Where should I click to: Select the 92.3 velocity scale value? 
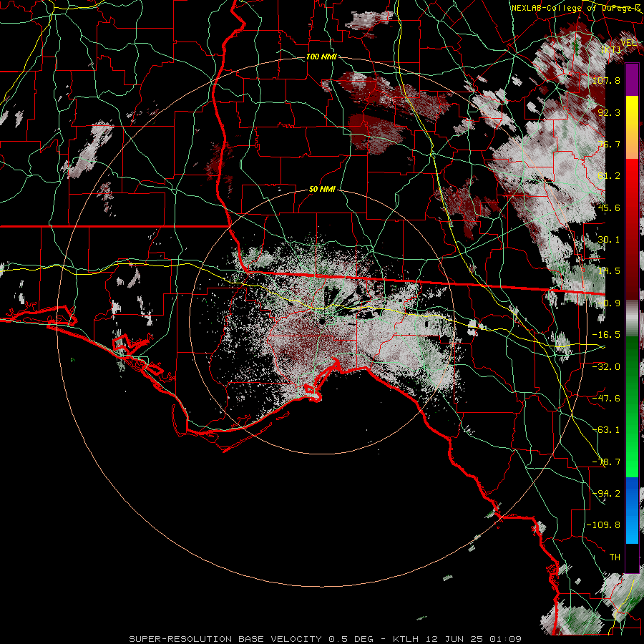(x=610, y=112)
